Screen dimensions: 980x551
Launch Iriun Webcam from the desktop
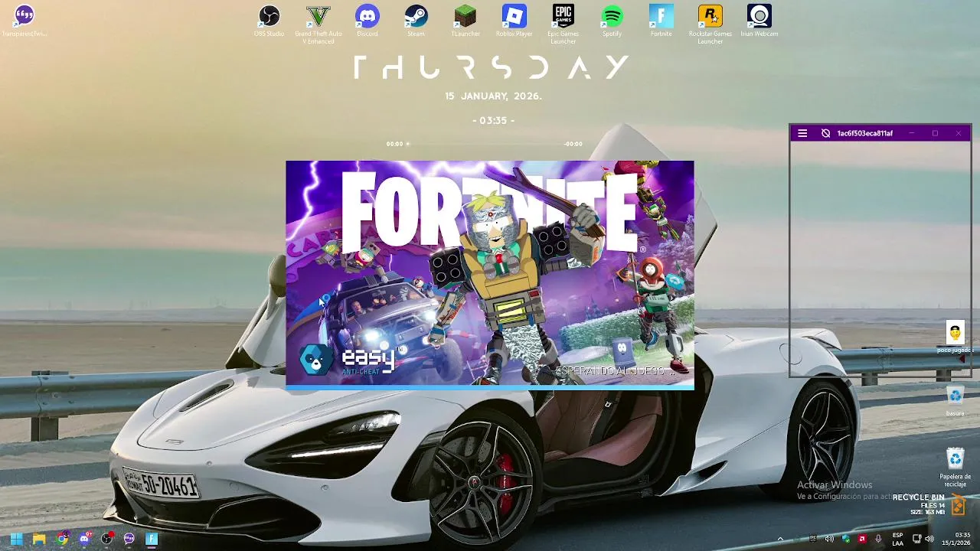pyautogui.click(x=759, y=21)
